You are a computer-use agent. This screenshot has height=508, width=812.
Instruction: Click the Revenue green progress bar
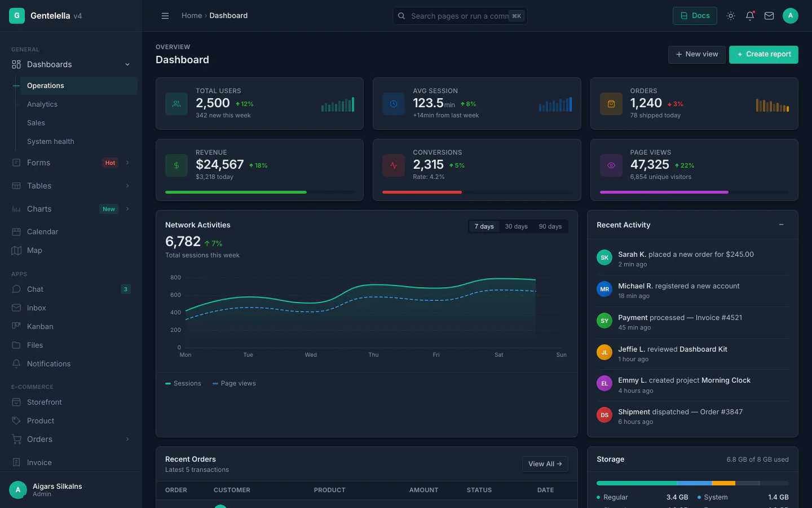point(236,192)
